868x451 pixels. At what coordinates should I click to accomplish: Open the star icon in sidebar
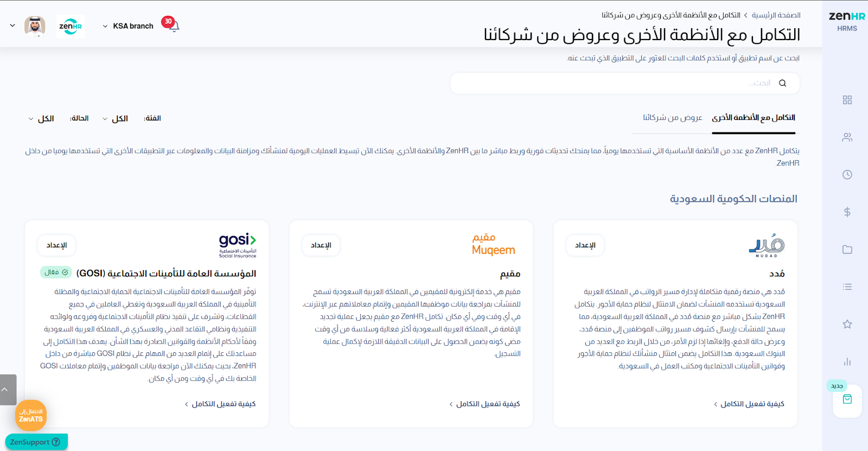tap(847, 324)
